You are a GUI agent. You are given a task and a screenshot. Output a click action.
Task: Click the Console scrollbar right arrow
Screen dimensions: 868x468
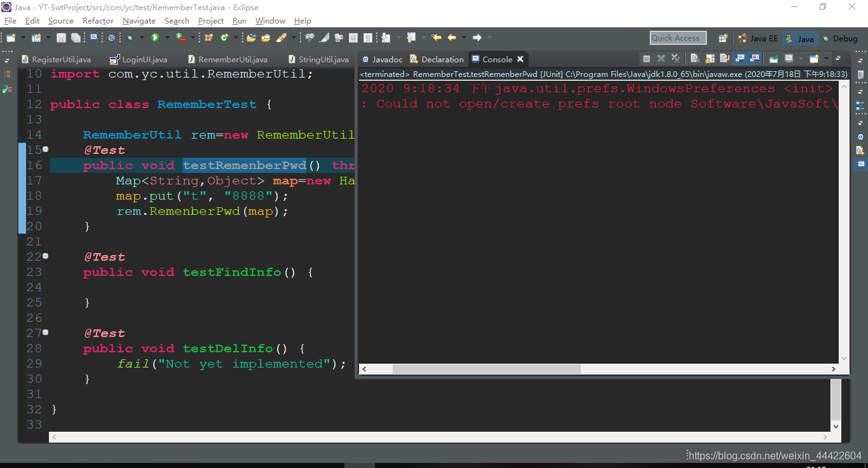(834, 369)
